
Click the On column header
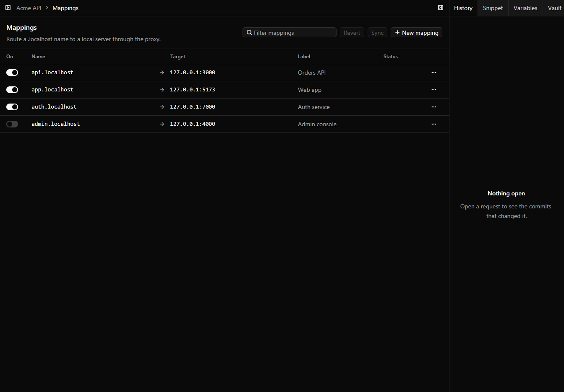click(10, 57)
